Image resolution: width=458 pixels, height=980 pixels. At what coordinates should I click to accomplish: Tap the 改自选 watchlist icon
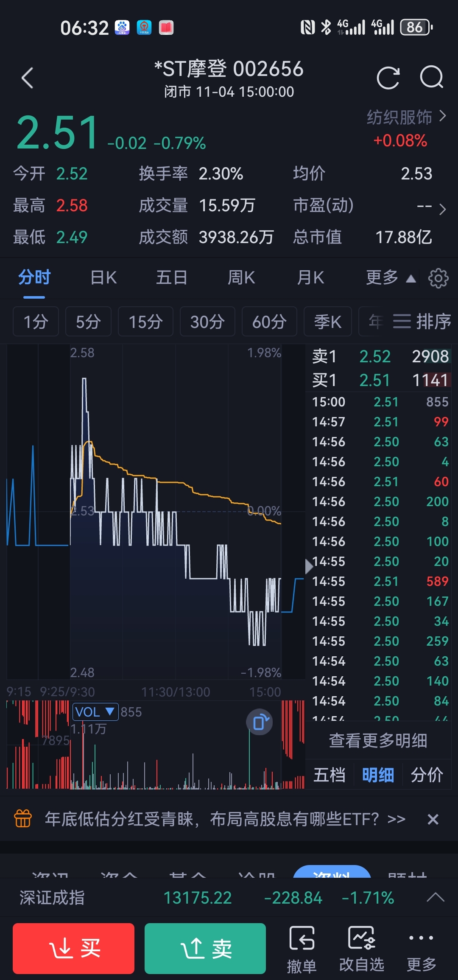(362, 949)
